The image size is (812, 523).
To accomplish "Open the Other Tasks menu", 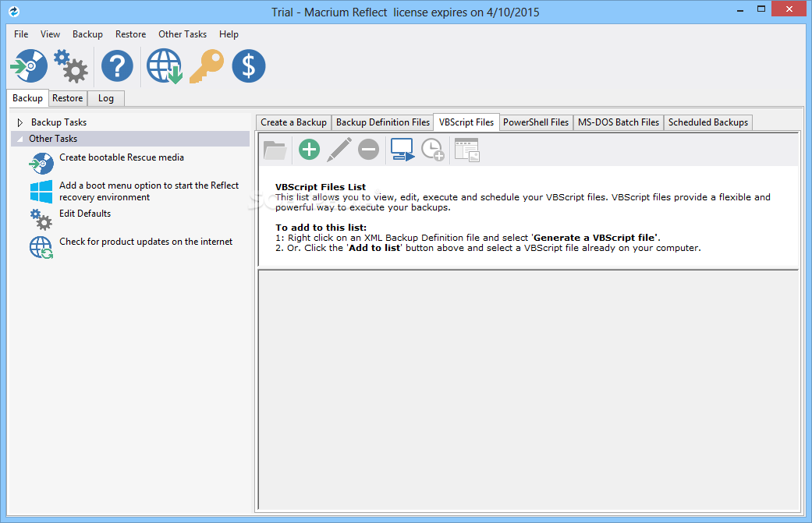I will tap(183, 34).
